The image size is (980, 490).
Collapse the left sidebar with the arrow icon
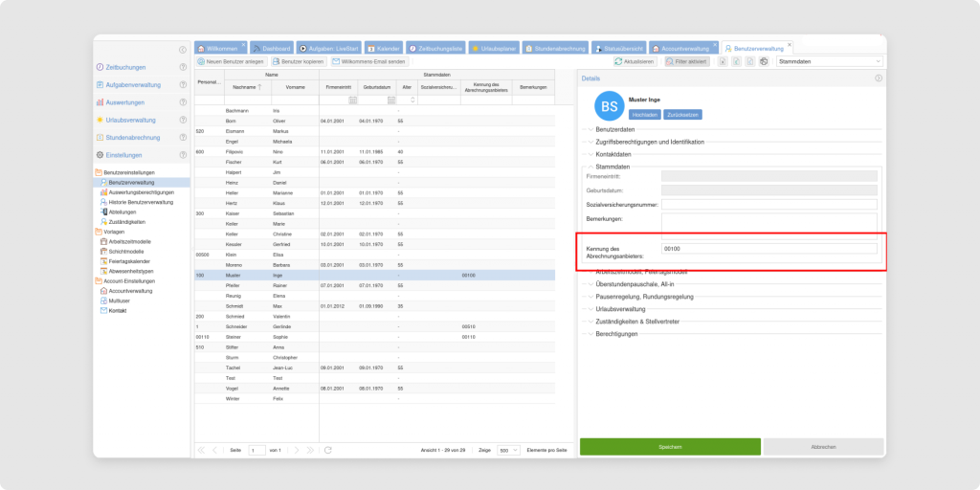pos(182,49)
